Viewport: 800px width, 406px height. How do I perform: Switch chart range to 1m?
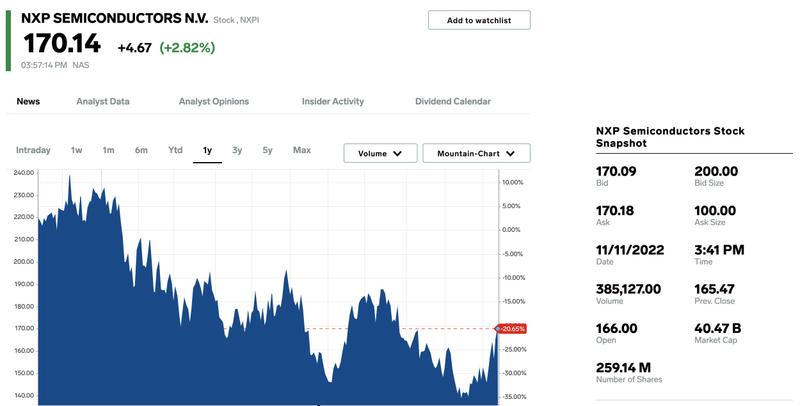108,150
